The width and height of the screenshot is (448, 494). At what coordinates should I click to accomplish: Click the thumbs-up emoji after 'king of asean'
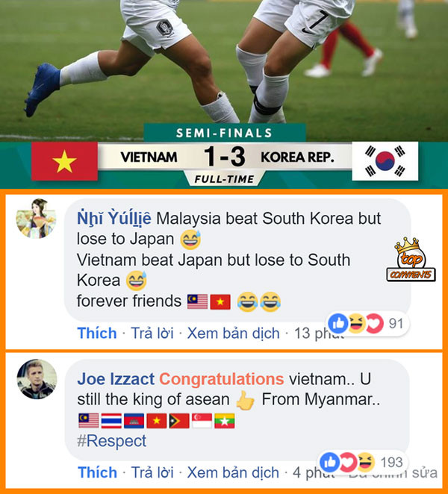tap(246, 400)
